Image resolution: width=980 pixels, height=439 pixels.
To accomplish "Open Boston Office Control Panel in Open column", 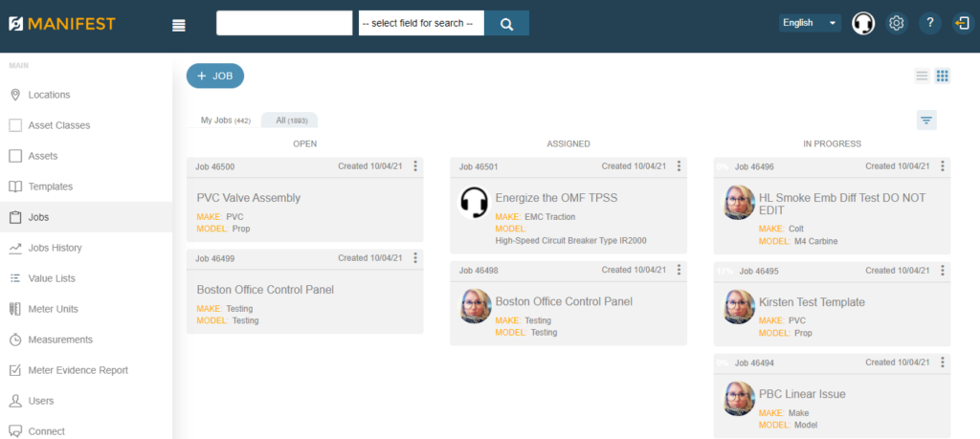I will pyautogui.click(x=265, y=290).
